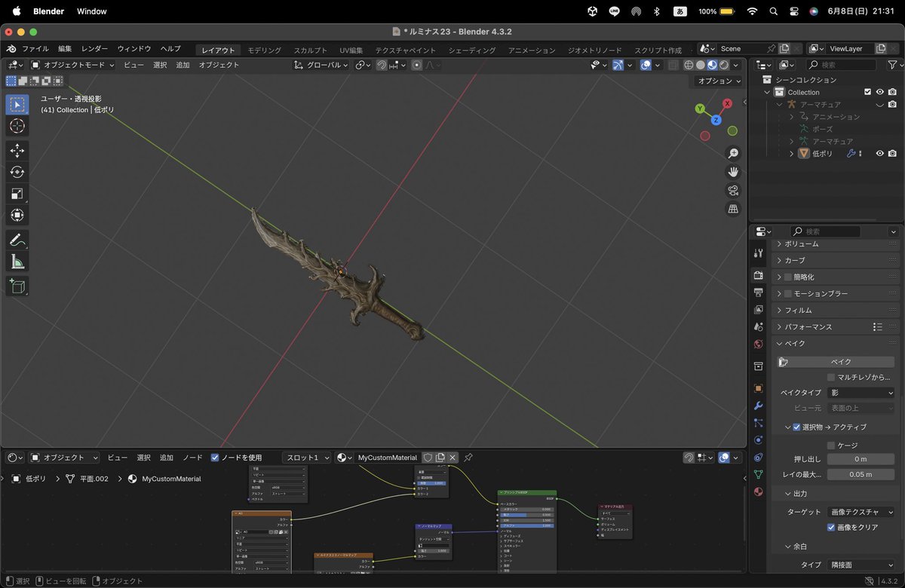The width and height of the screenshot is (905, 588).
Task: Switch to material preview shading
Action: click(x=713, y=65)
